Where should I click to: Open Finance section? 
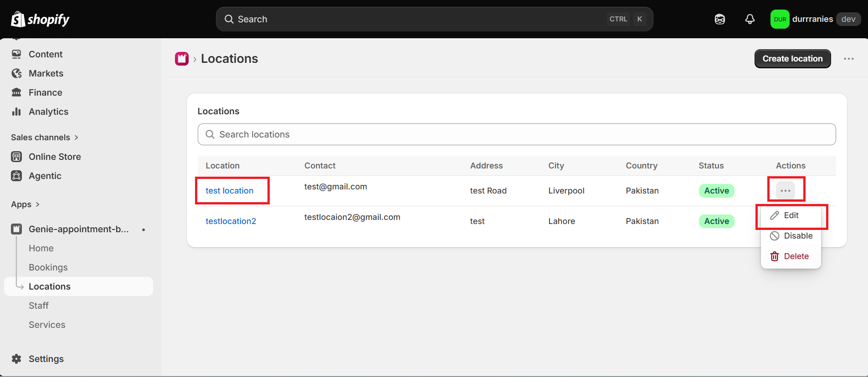click(x=45, y=92)
